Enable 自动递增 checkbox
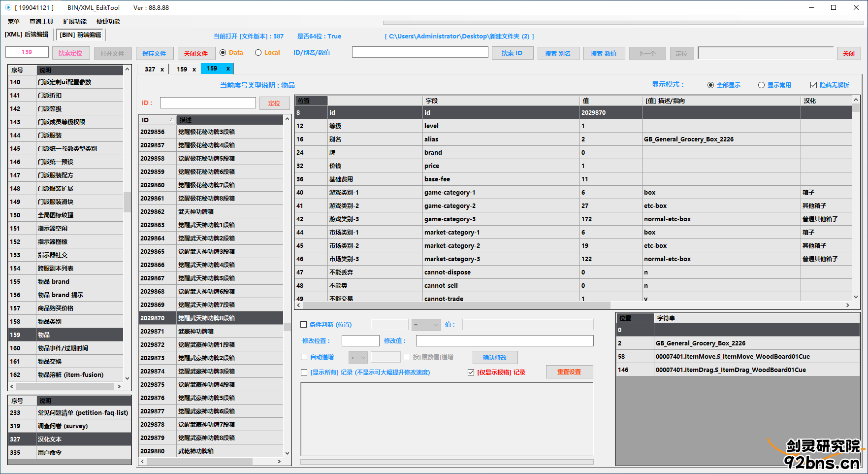Screen dimensions: 868x474 point(304,357)
